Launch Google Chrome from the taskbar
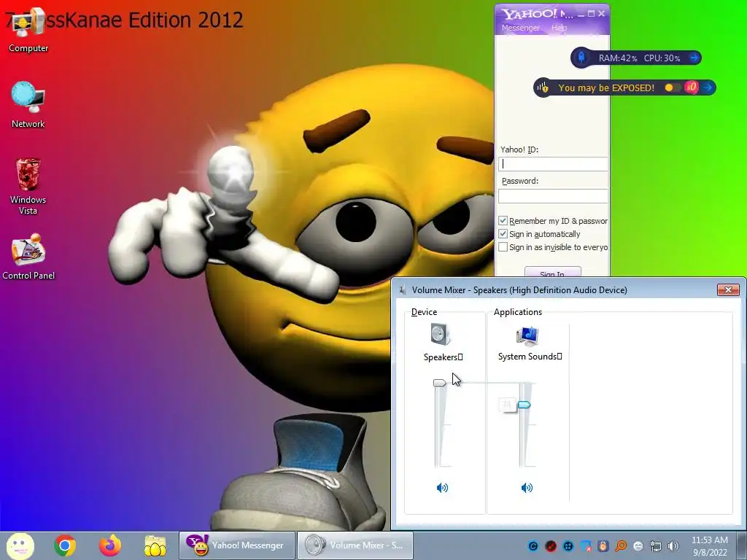Image resolution: width=747 pixels, height=560 pixels. click(65, 545)
